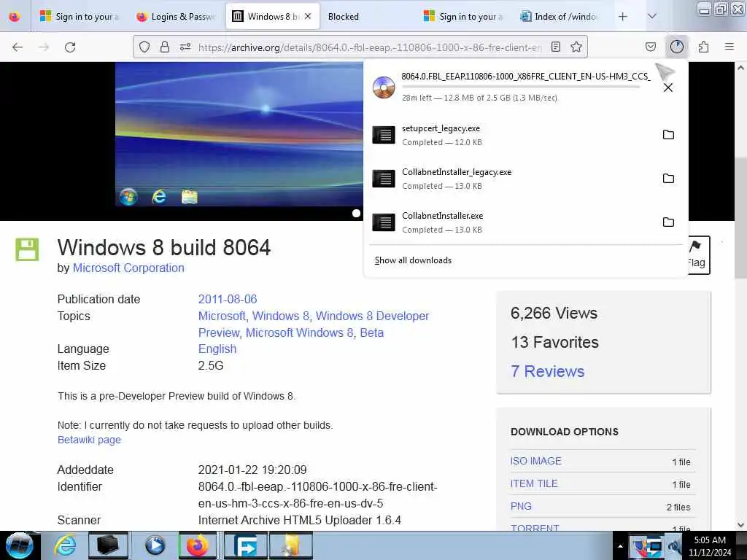Click the disc icon of the ISO download

tap(384, 87)
